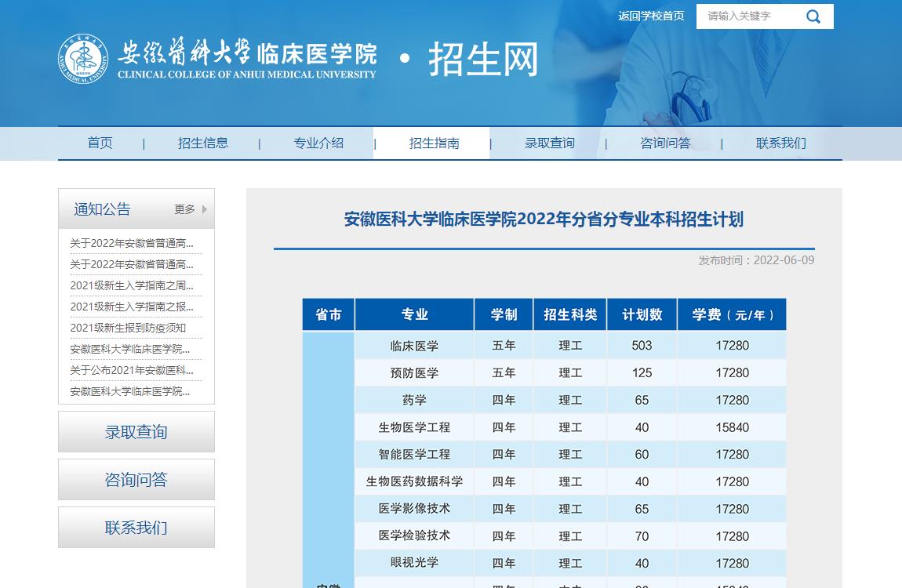Click the 录取查询 sidebar button
Viewport: 902px width, 588px height.
click(136, 431)
